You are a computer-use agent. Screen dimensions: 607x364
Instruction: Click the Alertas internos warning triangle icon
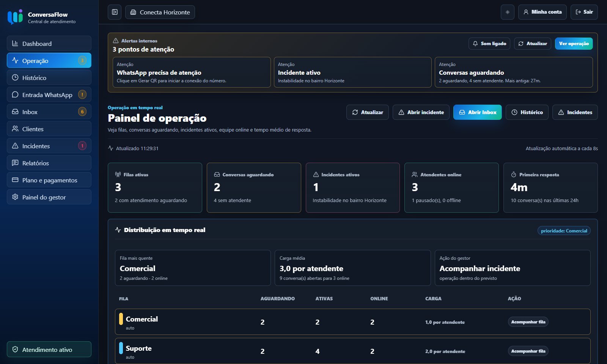coord(116,41)
